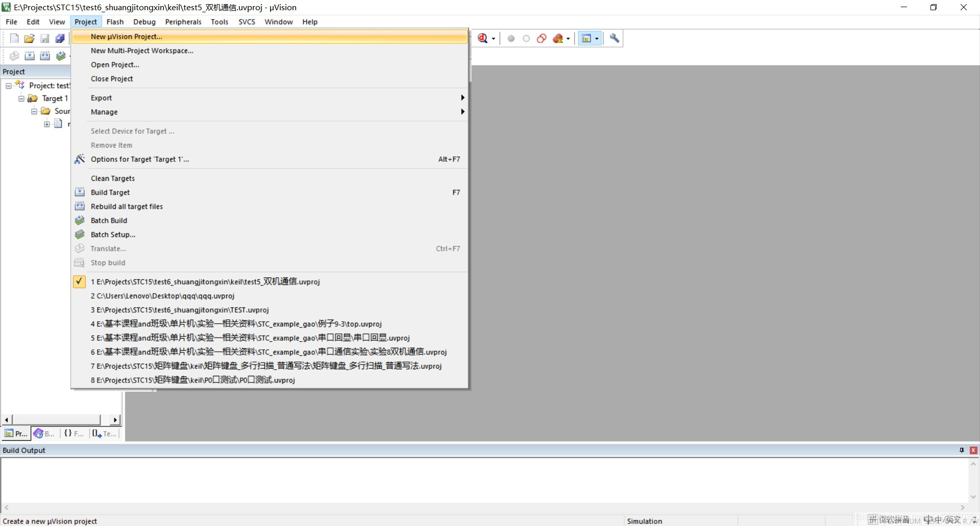Viewport: 980px width, 526px height.
Task: Open the Help menu
Action: coord(310,21)
